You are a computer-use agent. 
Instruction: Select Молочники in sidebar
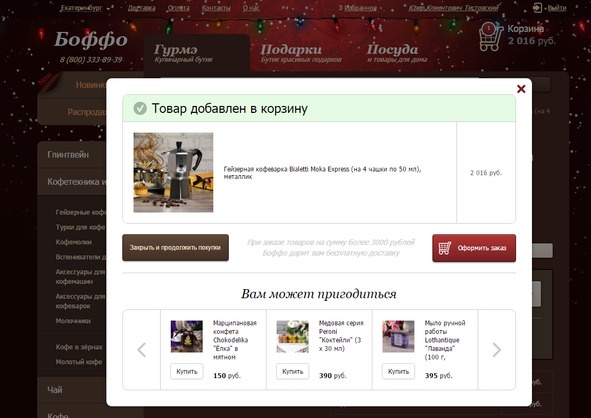pos(73,321)
